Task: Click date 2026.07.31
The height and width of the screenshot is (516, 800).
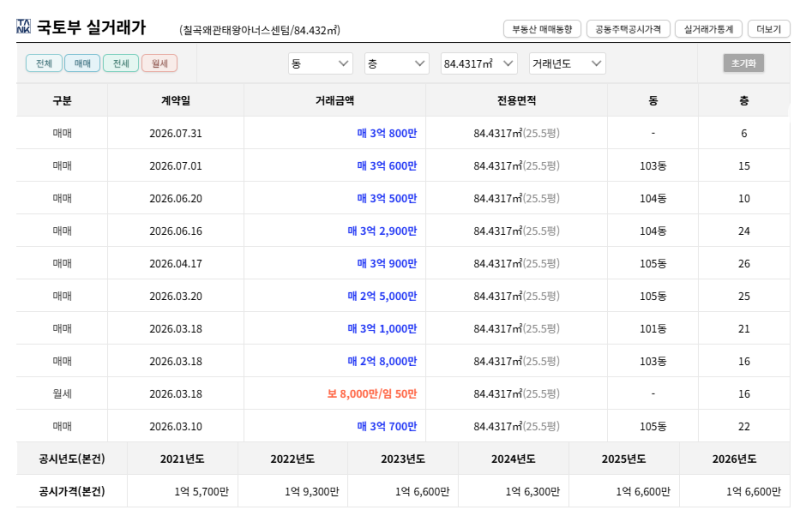Action: [176, 133]
